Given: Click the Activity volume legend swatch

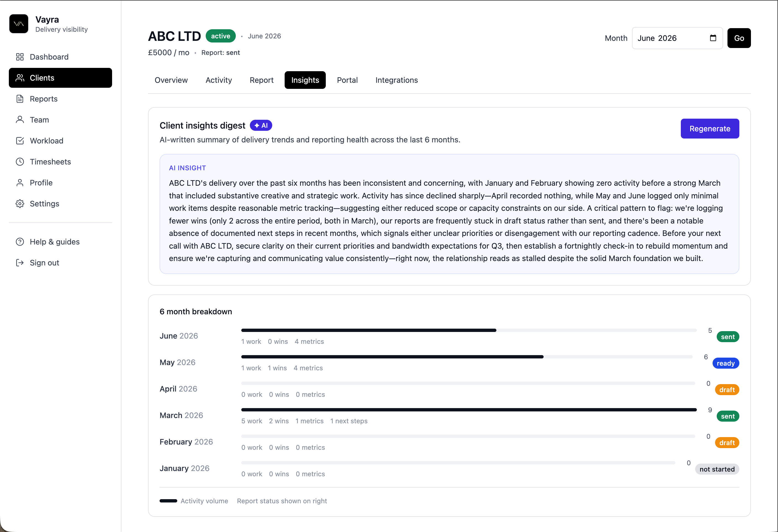Looking at the screenshot, I should (168, 501).
